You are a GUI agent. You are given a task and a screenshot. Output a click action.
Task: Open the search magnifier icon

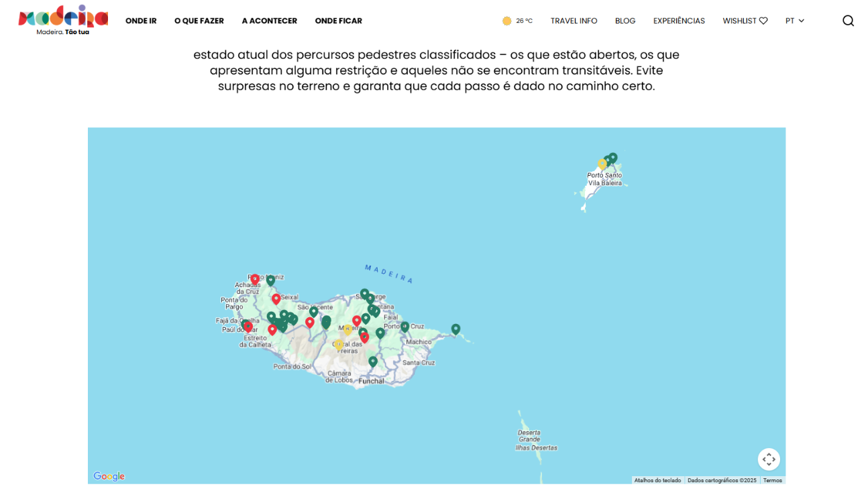pyautogui.click(x=848, y=21)
